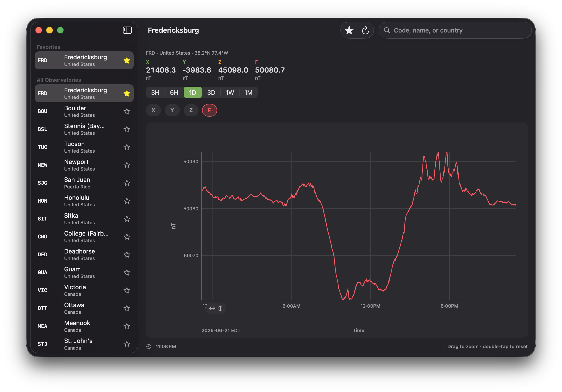Image resolution: width=562 pixels, height=392 pixels.
Task: Select Victoria, Canada
Action: tap(84, 290)
